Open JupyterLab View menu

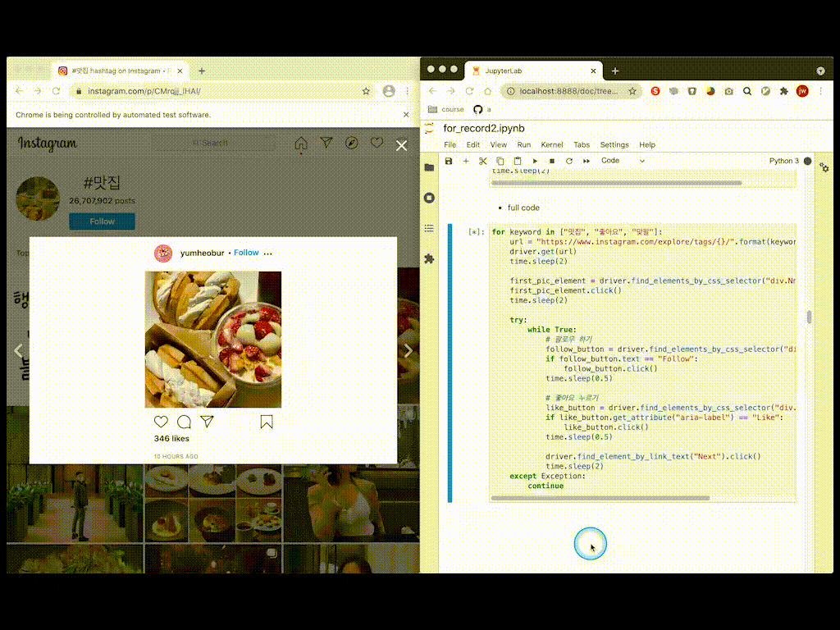[x=498, y=144]
